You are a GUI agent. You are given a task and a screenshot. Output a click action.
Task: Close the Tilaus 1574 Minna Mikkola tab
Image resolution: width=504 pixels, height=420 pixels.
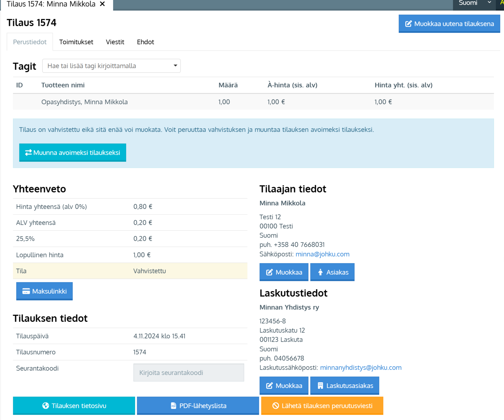tap(102, 4)
